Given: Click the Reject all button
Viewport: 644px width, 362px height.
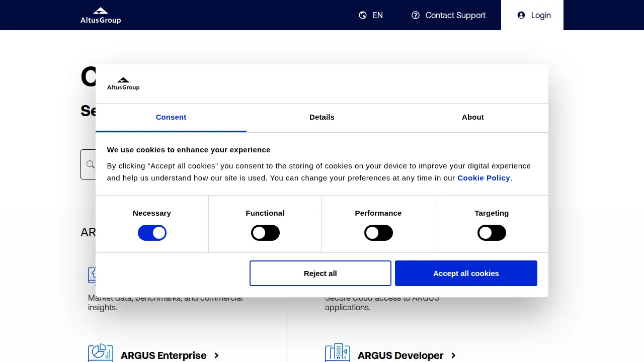Looking at the screenshot, I should coord(320,273).
